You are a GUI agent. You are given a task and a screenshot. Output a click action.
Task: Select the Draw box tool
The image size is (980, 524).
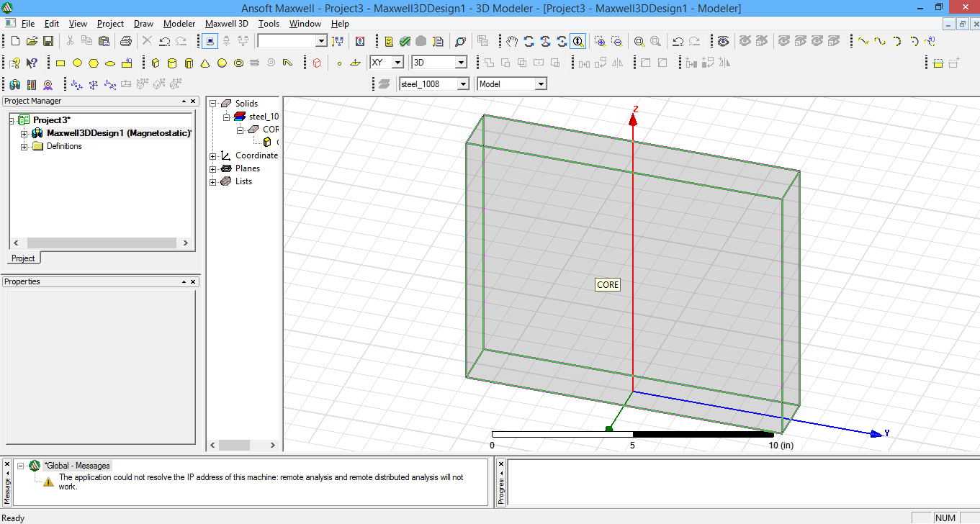point(156,63)
